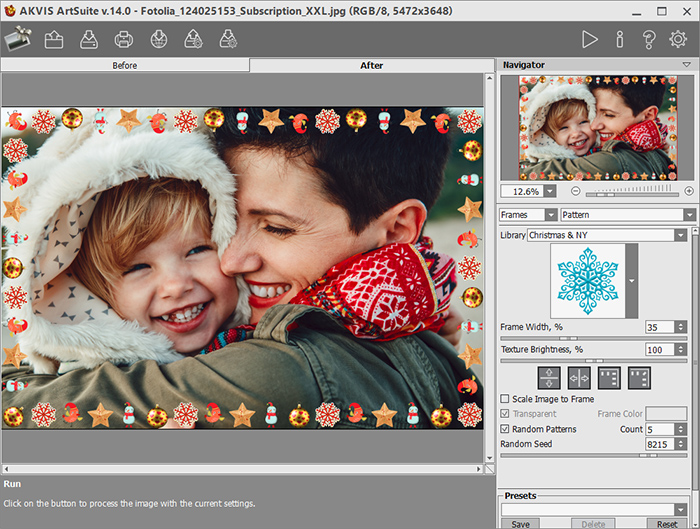
Task: Switch to the After tab
Action: [x=371, y=65]
